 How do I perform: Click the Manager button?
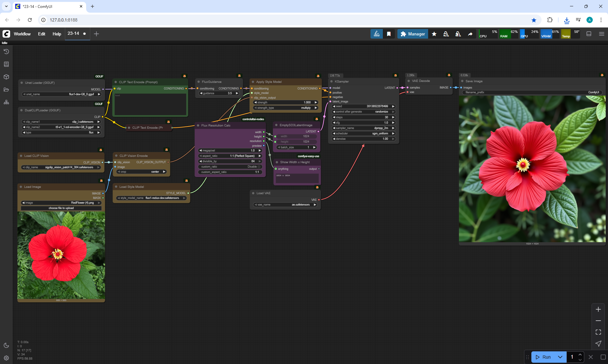(x=413, y=34)
